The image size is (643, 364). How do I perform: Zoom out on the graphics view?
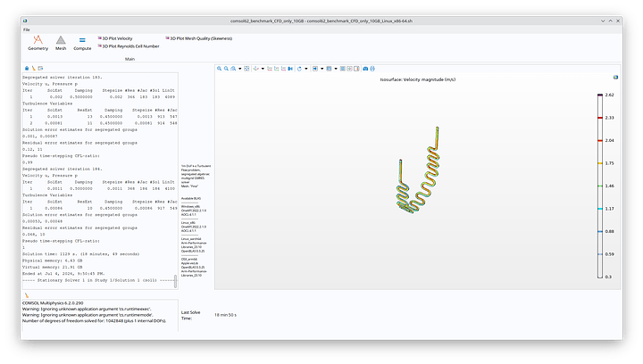[x=226, y=69]
